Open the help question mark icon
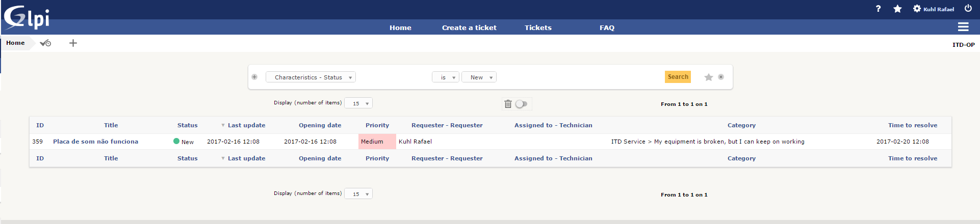 [878, 9]
